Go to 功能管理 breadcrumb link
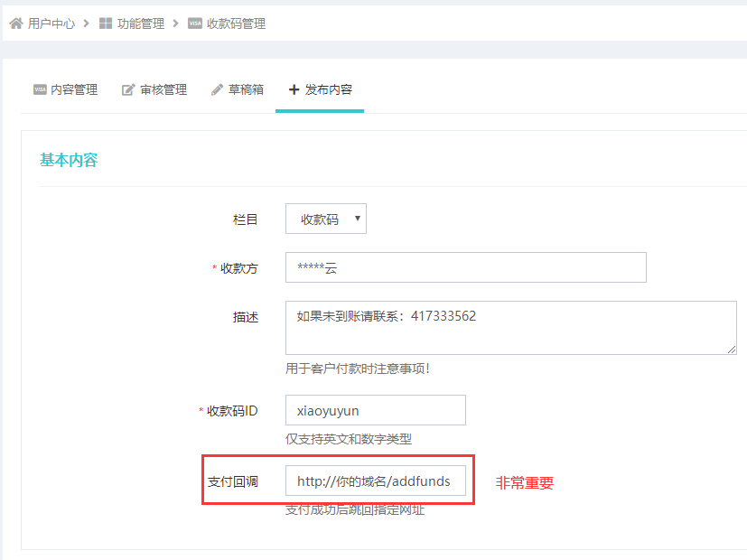 coord(141,23)
